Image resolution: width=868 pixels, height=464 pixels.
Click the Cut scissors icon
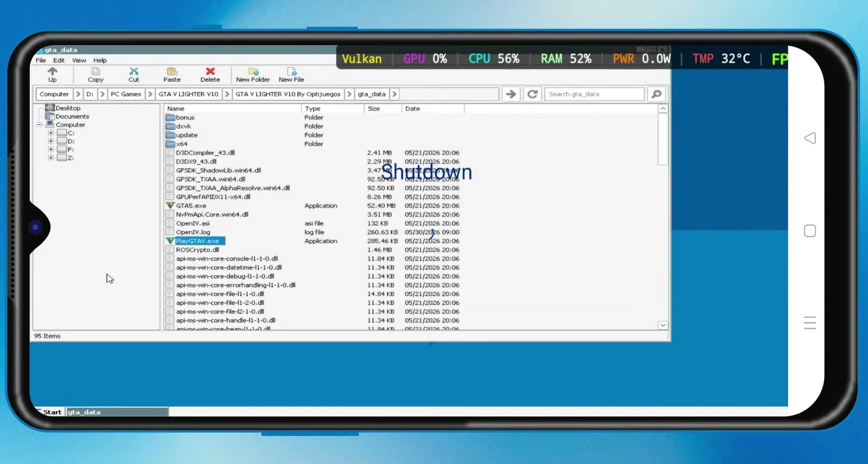(133, 72)
